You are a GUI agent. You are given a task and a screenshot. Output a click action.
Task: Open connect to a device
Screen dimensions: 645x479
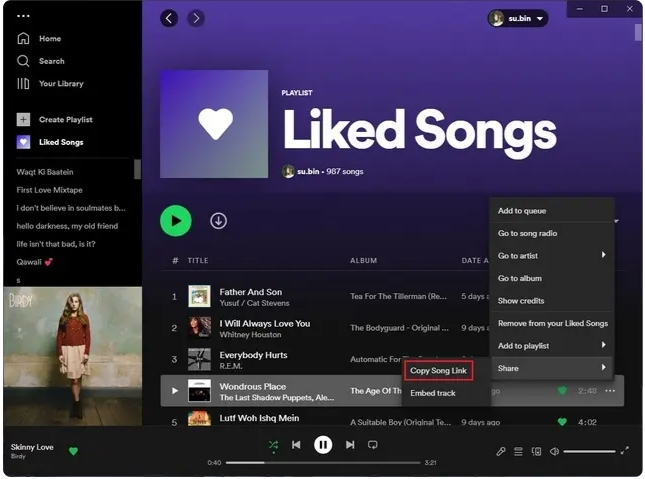[x=536, y=451]
